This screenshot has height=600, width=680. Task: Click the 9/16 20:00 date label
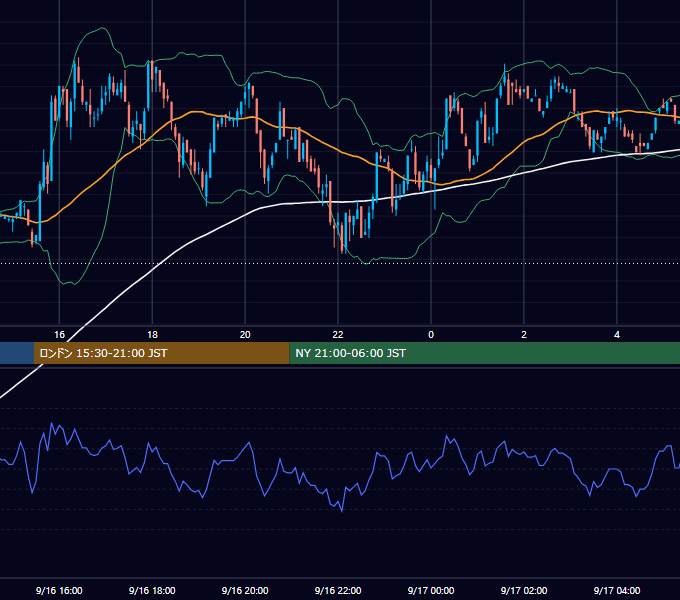click(x=245, y=590)
